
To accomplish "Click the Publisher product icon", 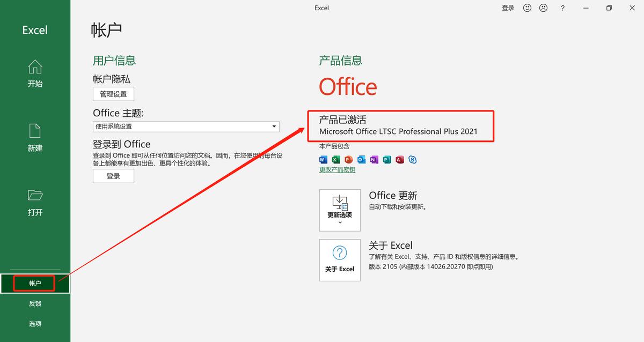I will click(x=387, y=159).
